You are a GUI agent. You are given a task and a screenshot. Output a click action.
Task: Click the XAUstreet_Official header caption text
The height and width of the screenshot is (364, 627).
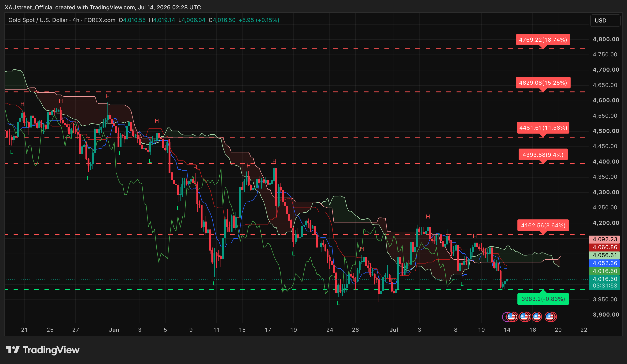click(103, 7)
